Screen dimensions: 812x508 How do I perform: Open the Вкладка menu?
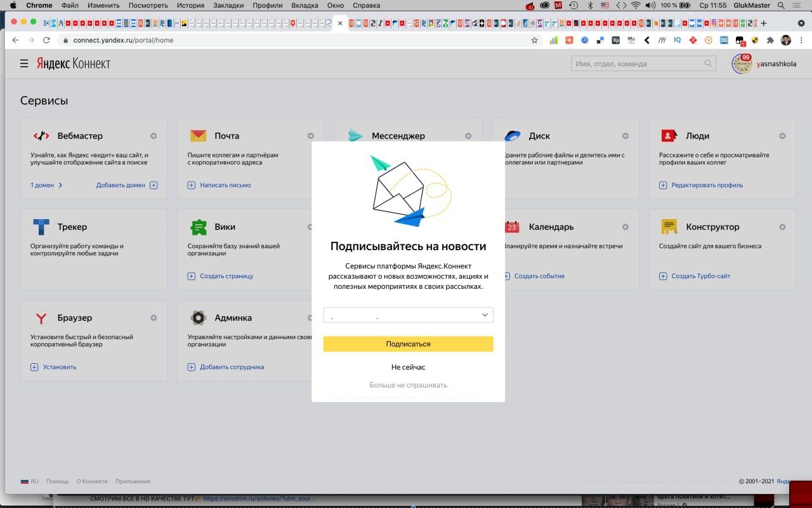[305, 5]
